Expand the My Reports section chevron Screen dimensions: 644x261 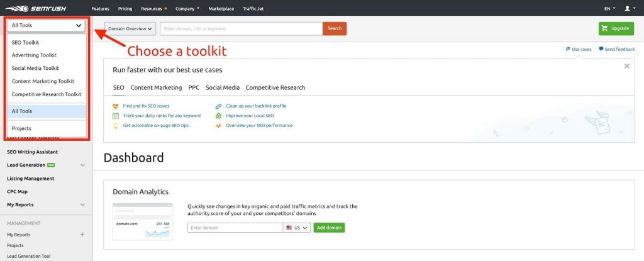click(x=82, y=204)
